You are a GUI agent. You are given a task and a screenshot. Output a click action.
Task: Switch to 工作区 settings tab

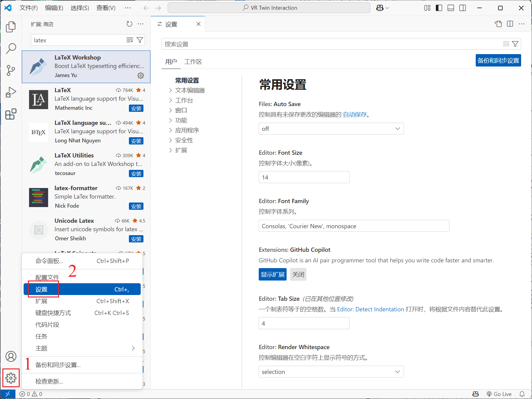[193, 62]
